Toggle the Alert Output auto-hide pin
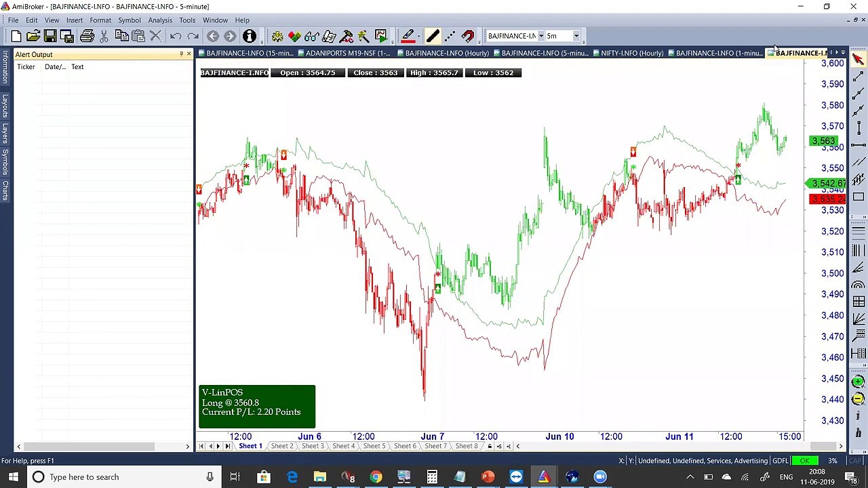Image resolution: width=868 pixels, height=488 pixels. click(x=181, y=54)
